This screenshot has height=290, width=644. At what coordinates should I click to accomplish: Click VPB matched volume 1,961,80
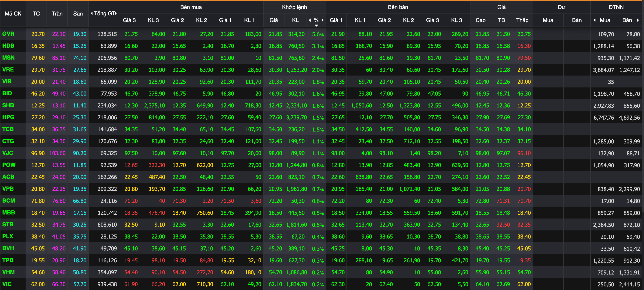pos(296,189)
